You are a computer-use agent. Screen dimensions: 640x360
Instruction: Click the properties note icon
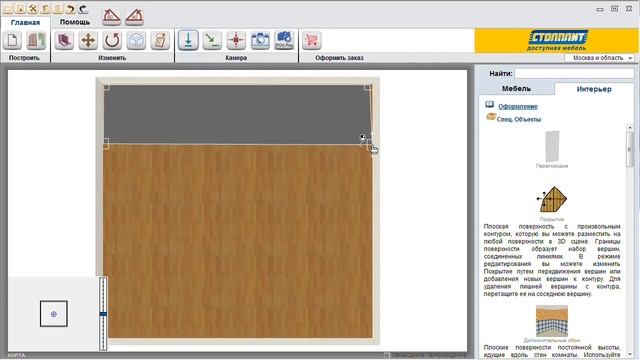coord(160,40)
